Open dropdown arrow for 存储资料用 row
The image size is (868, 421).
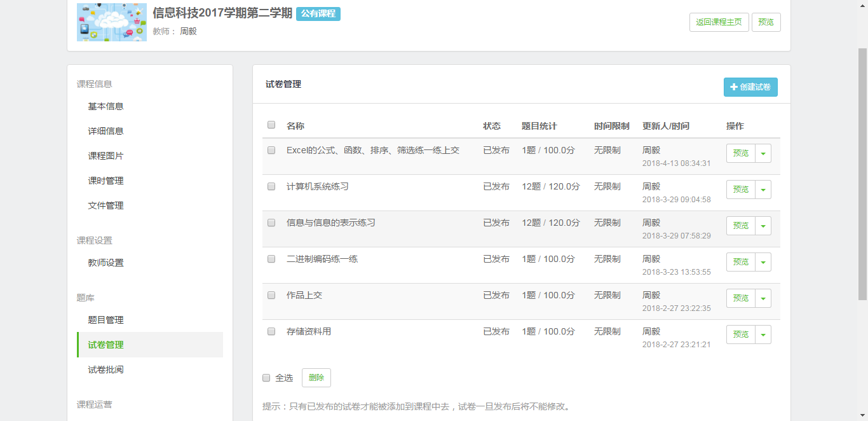[x=763, y=335]
